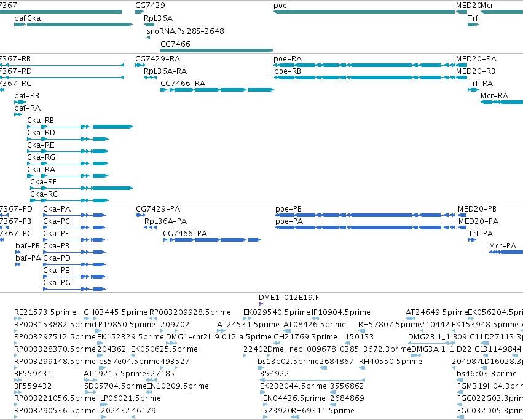This screenshot has width=523, height=420.
Task: Select the bs46c03.3prime EST label
Action: [487, 374]
